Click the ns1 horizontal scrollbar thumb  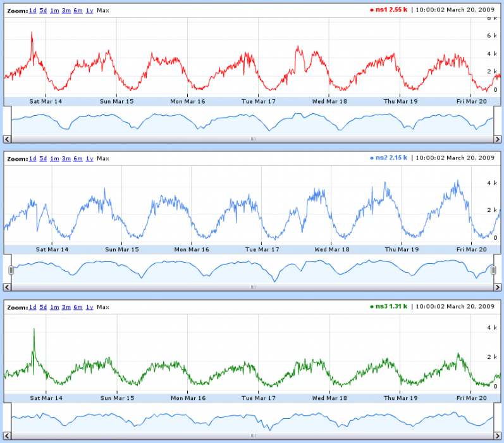tap(253, 139)
